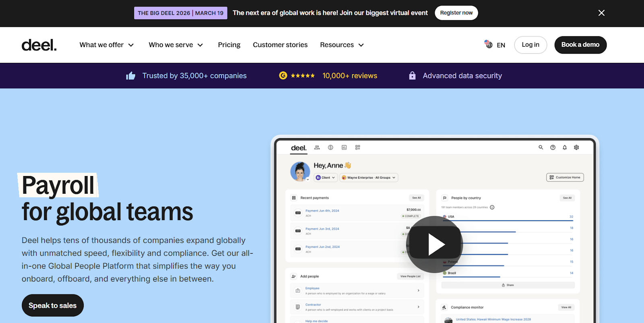
Task: Go to the Pricing page
Action: [x=229, y=45]
